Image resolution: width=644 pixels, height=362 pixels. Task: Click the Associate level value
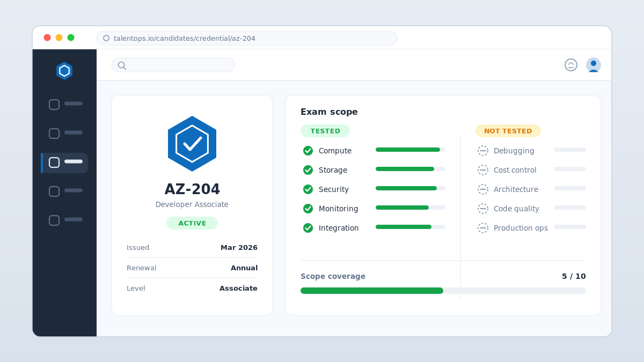coord(238,289)
